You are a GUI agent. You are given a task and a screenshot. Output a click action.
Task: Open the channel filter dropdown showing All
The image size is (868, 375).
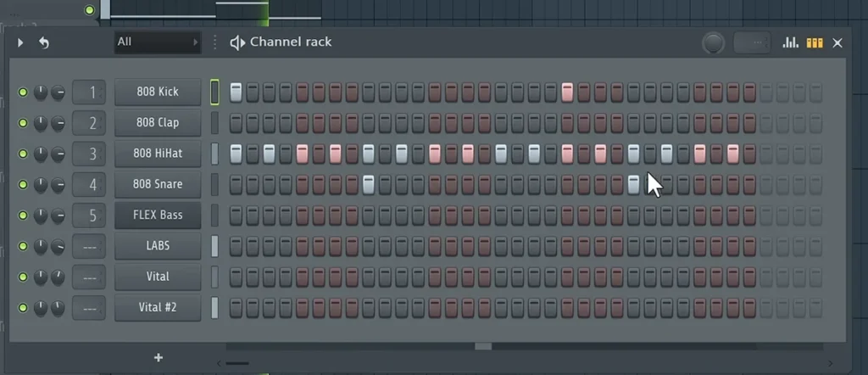pos(158,42)
